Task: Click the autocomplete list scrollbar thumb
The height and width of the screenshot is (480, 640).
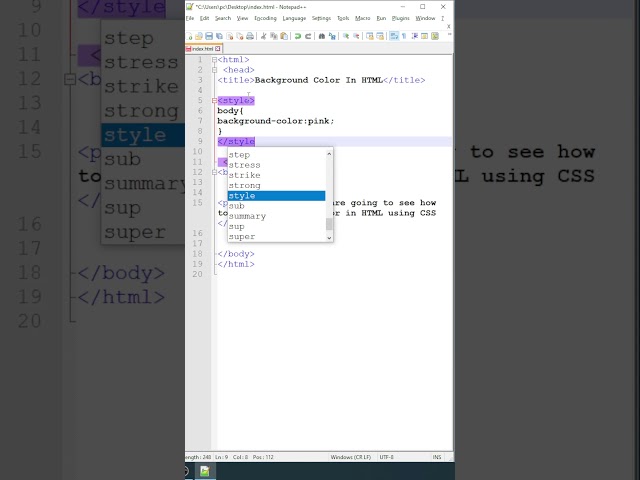Action: 329,224
